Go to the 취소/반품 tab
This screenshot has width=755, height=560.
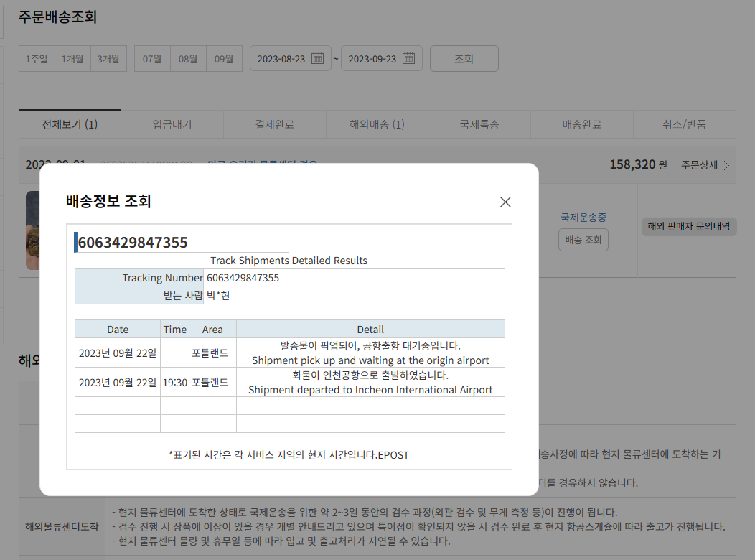(684, 124)
